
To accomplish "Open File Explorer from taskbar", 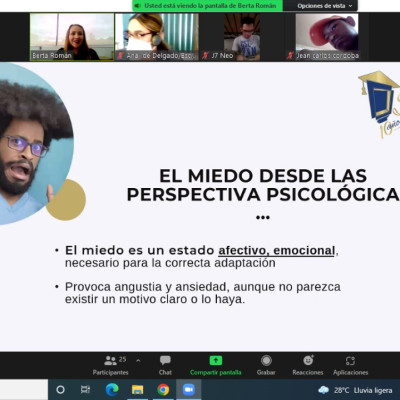I will pyautogui.click(x=137, y=389).
